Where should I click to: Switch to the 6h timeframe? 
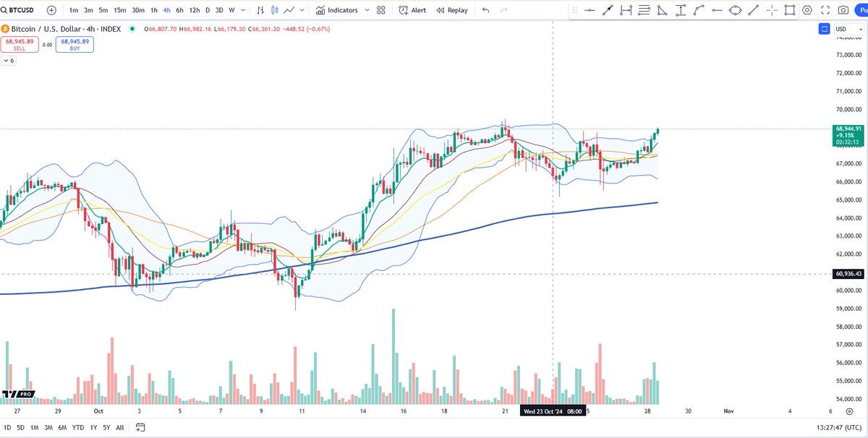pos(180,11)
